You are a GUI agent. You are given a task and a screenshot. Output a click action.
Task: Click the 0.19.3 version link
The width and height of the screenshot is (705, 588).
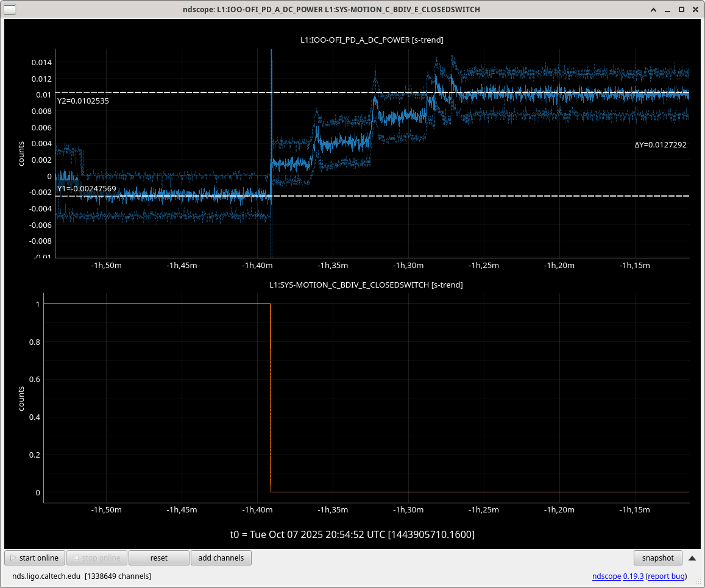point(633,576)
